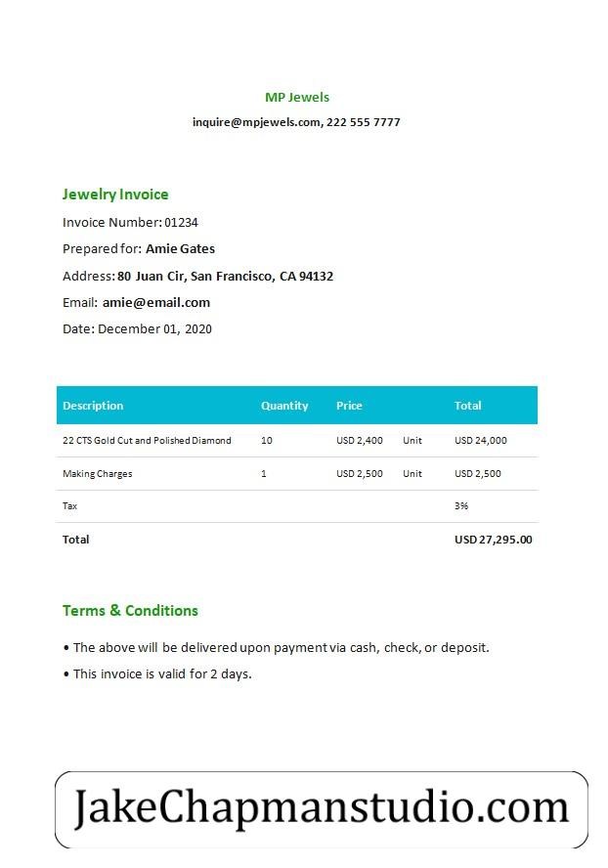The height and width of the screenshot is (868, 608).
Task: Click invoice number 01234
Action: (181, 223)
